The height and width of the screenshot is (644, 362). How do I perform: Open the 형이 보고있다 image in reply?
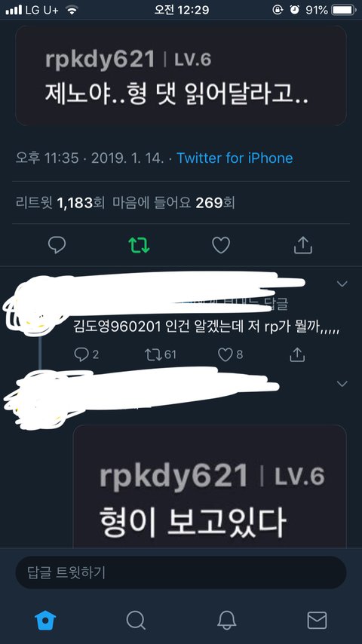tap(210, 486)
